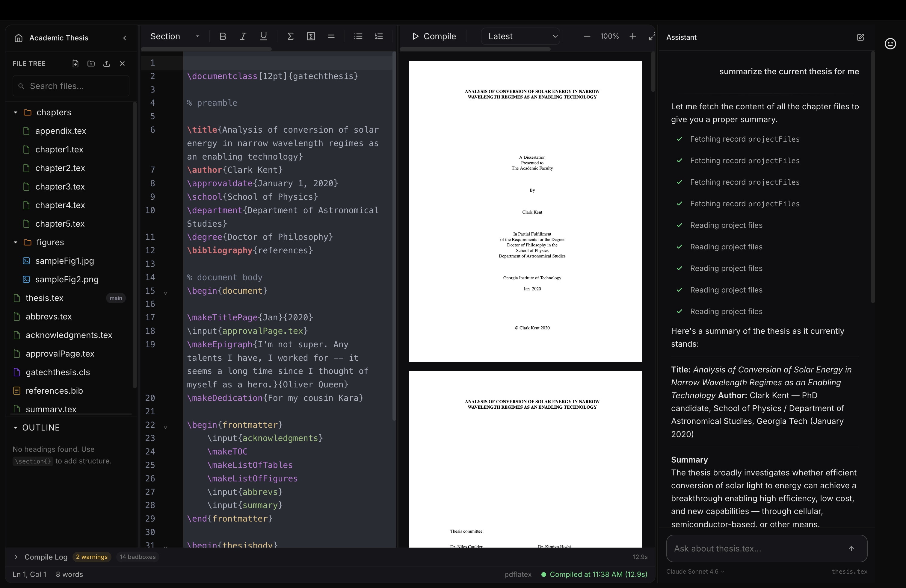Collapse the figures folder
Screen dimensions: 906x588
[x=16, y=242]
